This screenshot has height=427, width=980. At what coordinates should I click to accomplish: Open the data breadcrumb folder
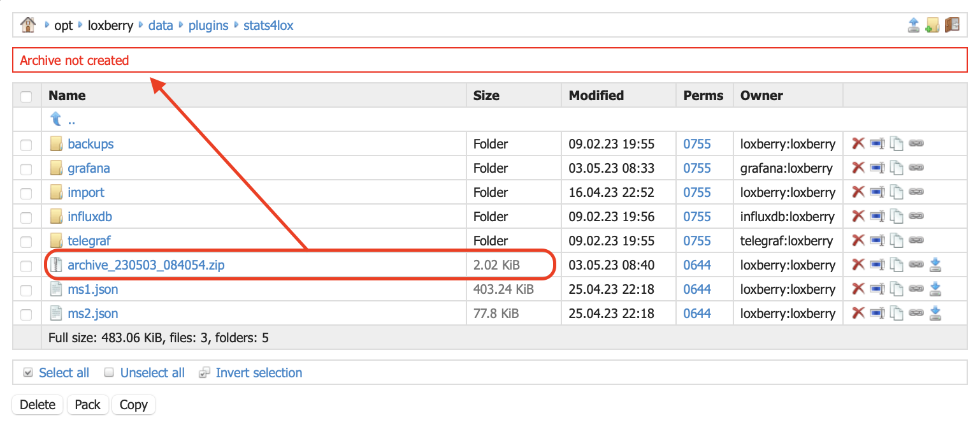161,26
